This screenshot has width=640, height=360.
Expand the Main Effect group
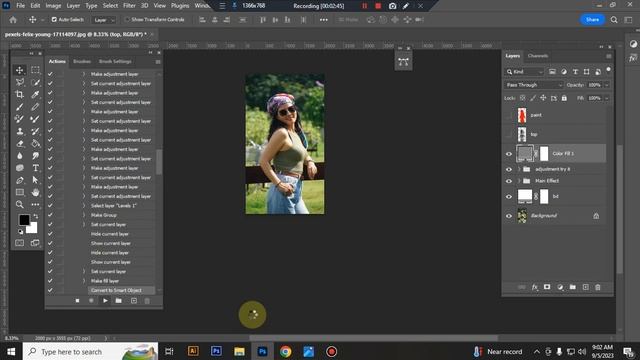click(x=519, y=181)
